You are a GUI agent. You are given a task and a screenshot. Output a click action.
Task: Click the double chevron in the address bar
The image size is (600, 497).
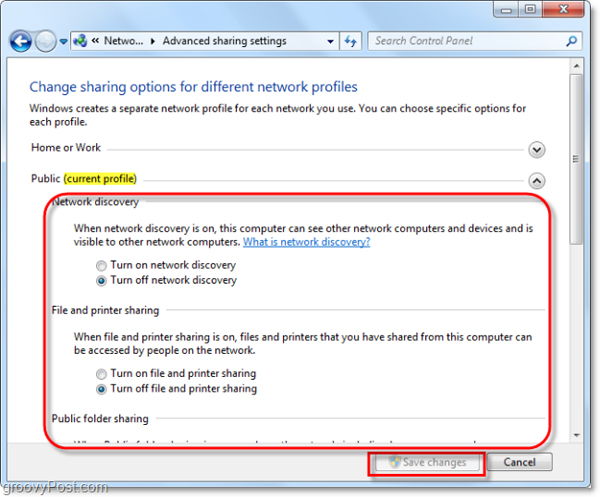pyautogui.click(x=95, y=41)
